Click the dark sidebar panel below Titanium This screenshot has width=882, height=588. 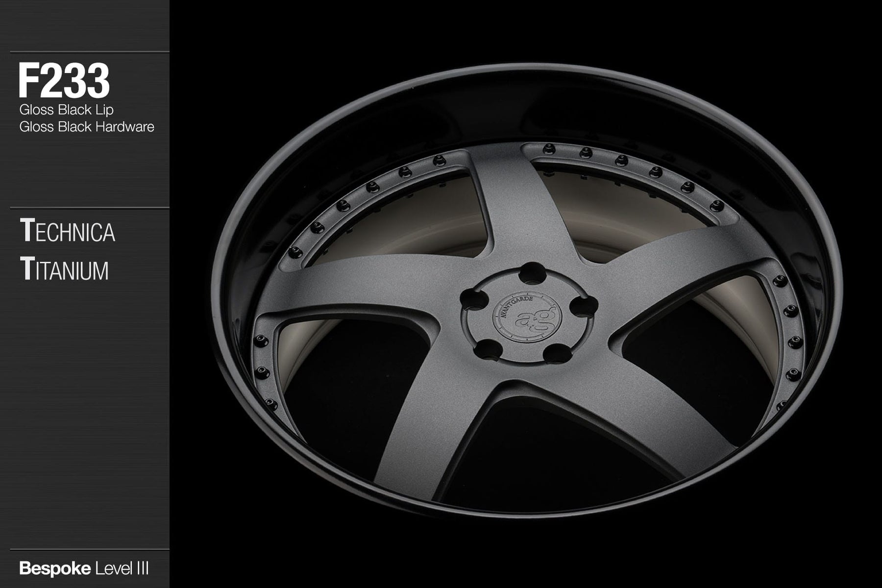point(84,416)
